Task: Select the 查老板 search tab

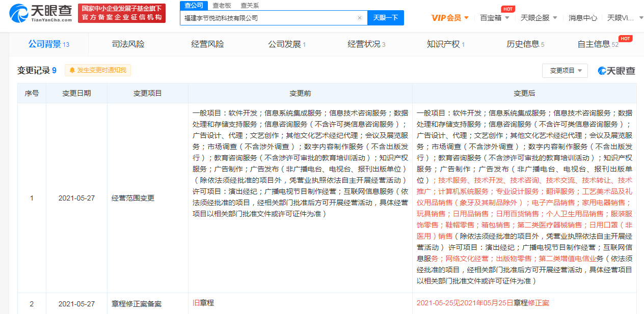Action: click(x=222, y=5)
